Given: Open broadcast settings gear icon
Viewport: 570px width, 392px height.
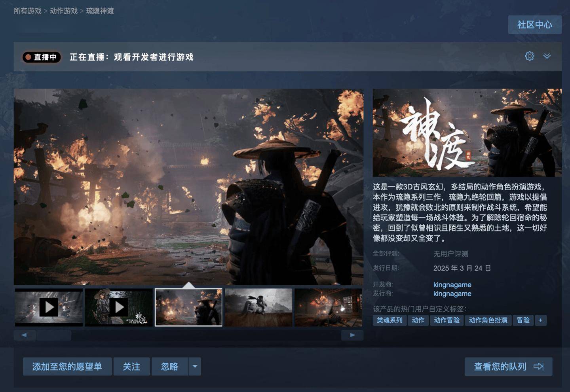Looking at the screenshot, I should coord(529,56).
